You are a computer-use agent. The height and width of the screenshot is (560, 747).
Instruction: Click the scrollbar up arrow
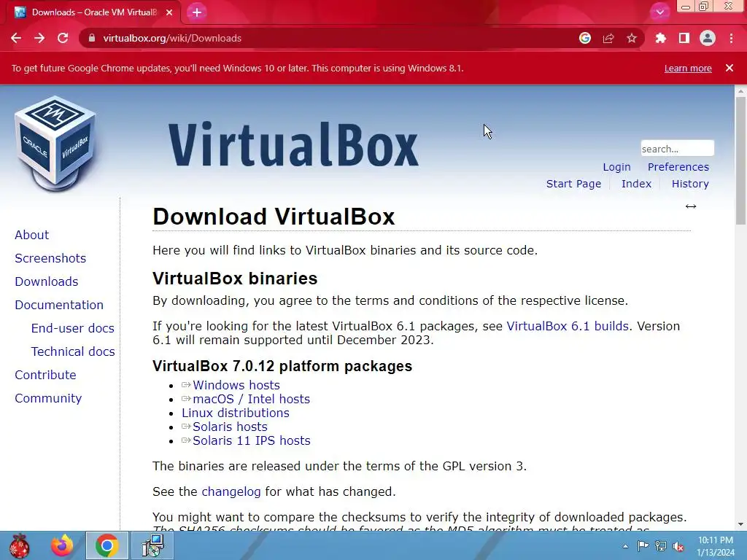pos(740,90)
